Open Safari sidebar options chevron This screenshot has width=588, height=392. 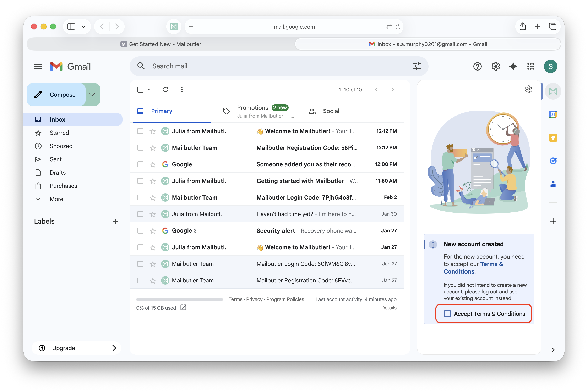pos(83,27)
